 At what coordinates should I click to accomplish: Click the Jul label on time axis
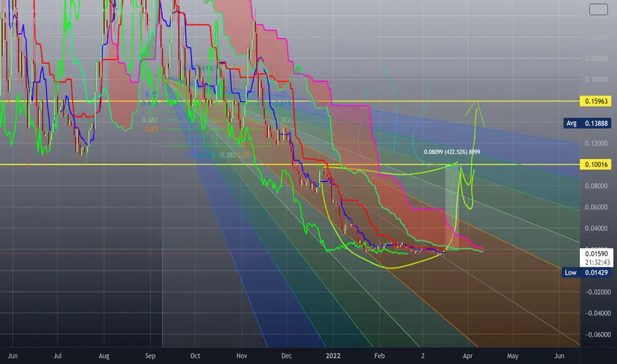coord(58,356)
